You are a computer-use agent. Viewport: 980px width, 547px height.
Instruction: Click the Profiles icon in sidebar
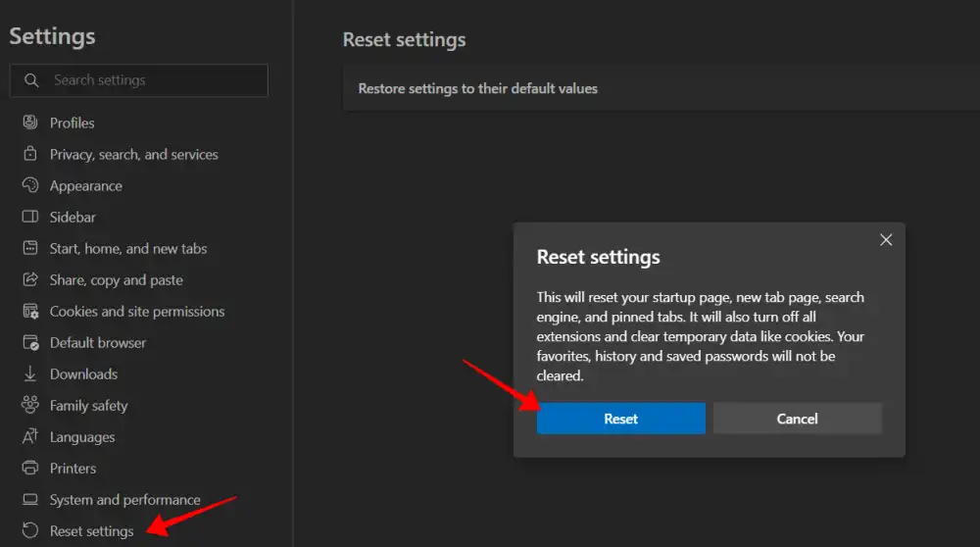pyautogui.click(x=30, y=122)
